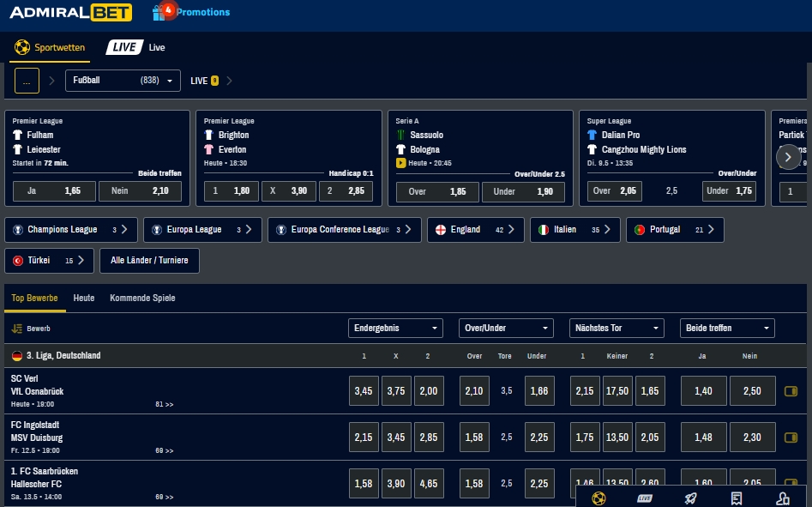Bet Nein 2,50 for SC Verl match
Image resolution: width=812 pixels, height=507 pixels.
753,391
